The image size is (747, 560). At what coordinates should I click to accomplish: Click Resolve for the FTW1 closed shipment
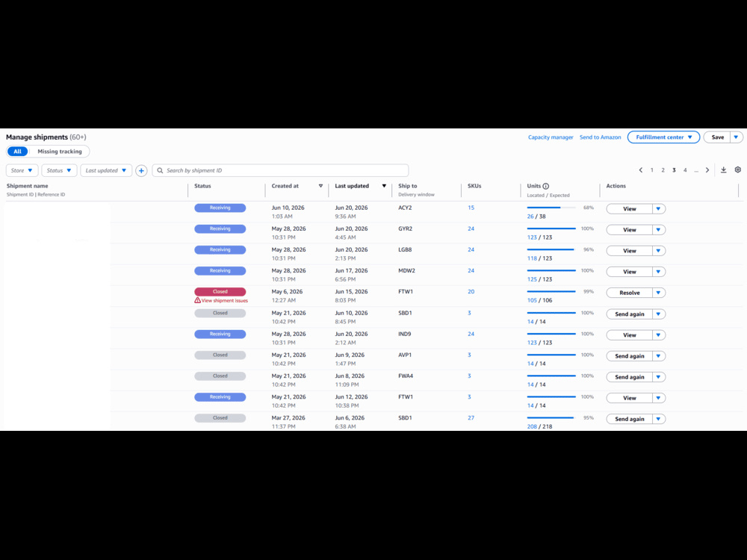(629, 293)
